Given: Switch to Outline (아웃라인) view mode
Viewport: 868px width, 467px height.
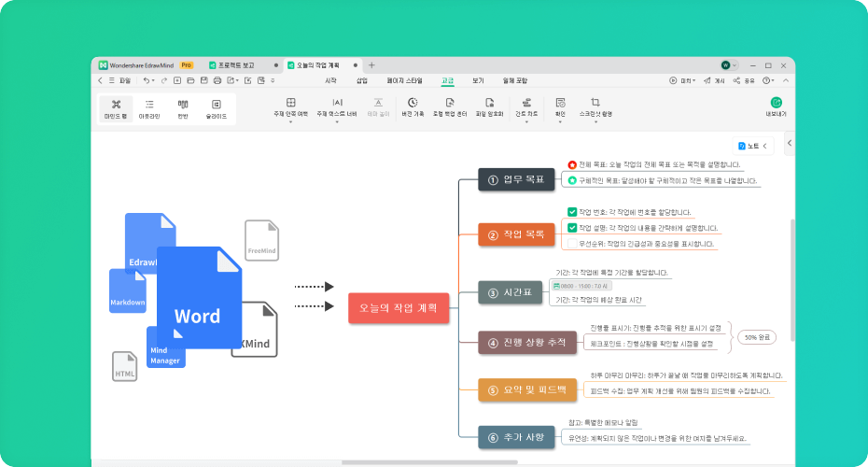Looking at the screenshot, I should click(149, 108).
